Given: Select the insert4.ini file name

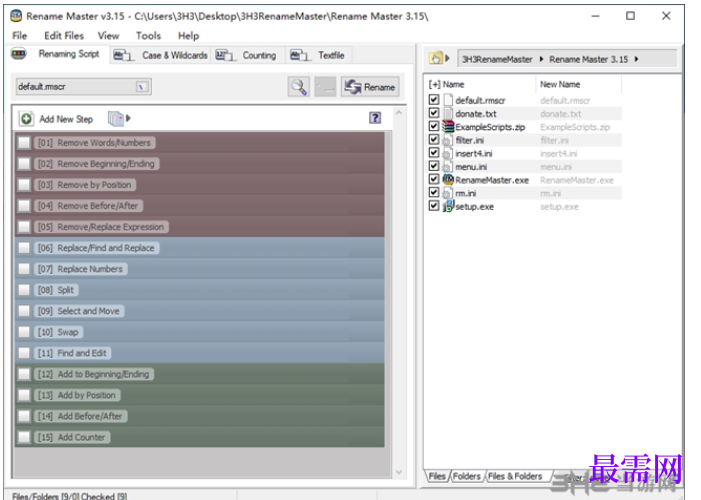Looking at the screenshot, I should [x=473, y=153].
